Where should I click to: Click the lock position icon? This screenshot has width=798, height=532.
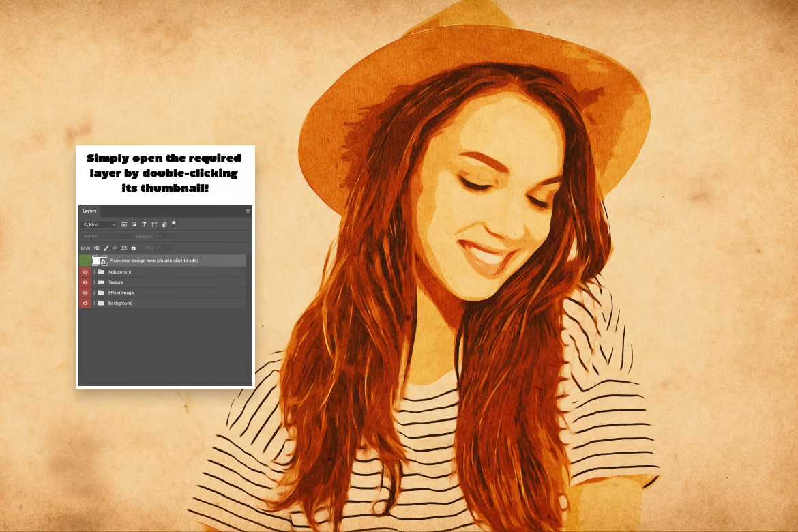[115, 248]
